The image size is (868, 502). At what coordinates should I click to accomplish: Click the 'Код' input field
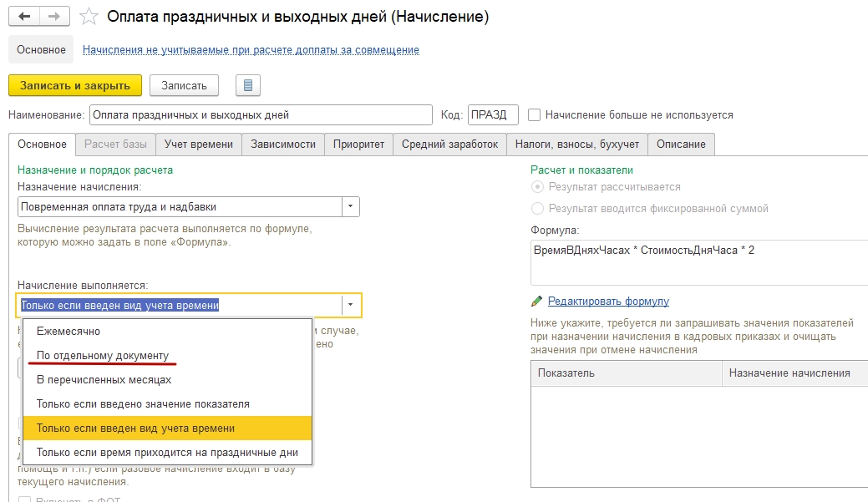[493, 115]
